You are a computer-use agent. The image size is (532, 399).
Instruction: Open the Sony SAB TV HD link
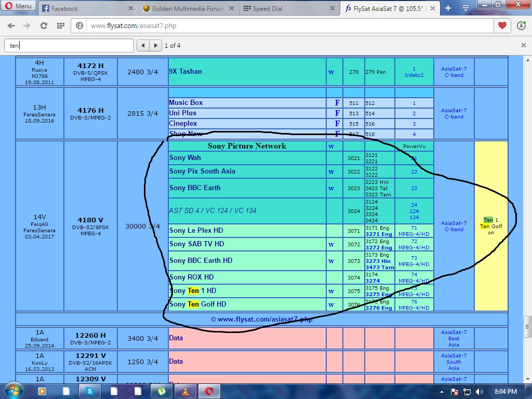coord(197,244)
